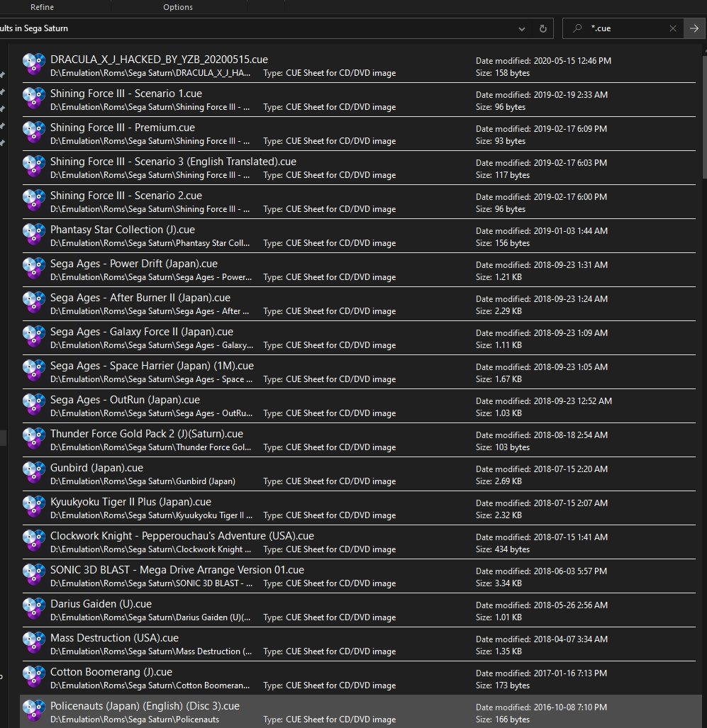Click the disc icon for Kyuukyoku Tiger II Plus
707x728 pixels.
(x=34, y=506)
